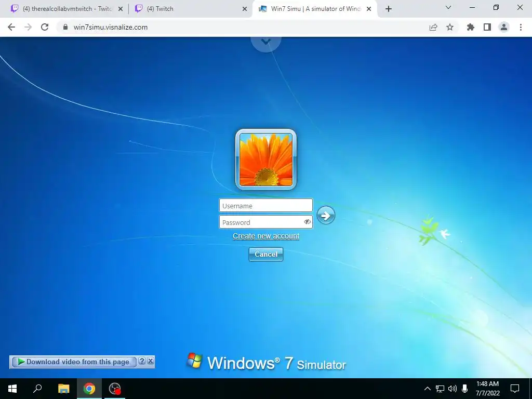Go back to previous page
Image resolution: width=532 pixels, height=399 pixels.
pyautogui.click(x=11, y=27)
